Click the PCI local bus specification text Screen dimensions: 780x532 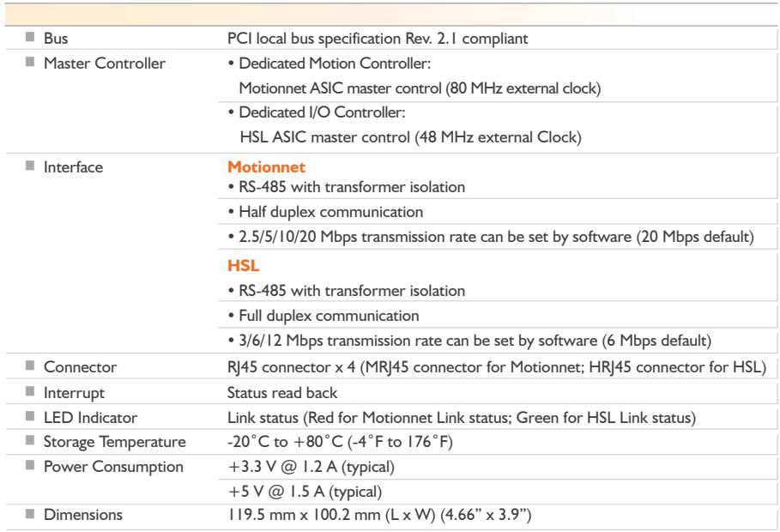tap(378, 39)
